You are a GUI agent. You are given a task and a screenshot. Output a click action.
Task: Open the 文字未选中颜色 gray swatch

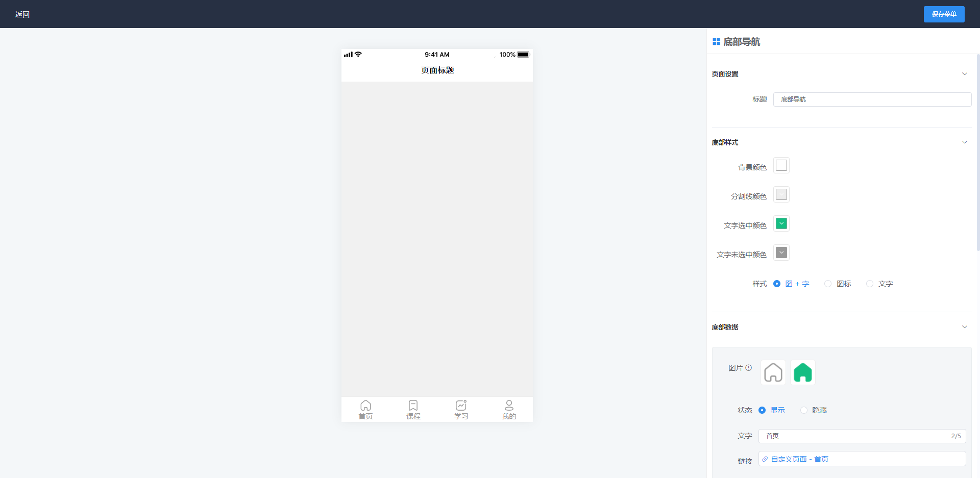tap(781, 253)
